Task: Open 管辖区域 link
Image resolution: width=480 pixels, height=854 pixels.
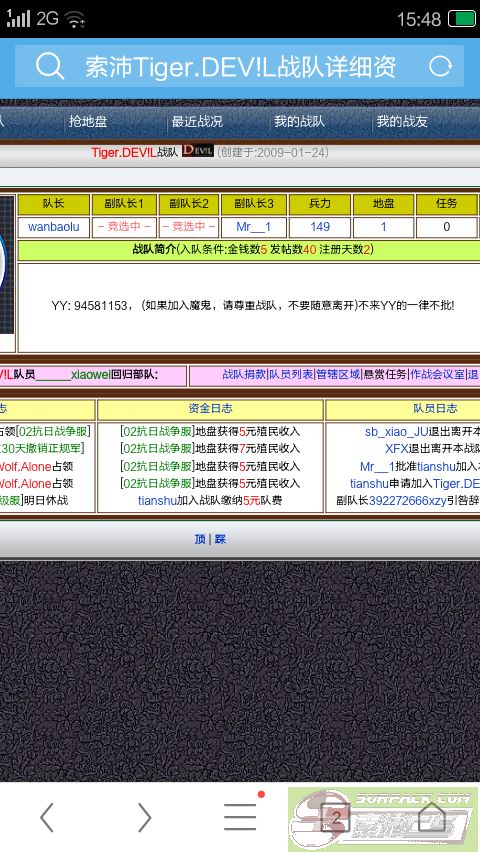Action: pos(338,374)
